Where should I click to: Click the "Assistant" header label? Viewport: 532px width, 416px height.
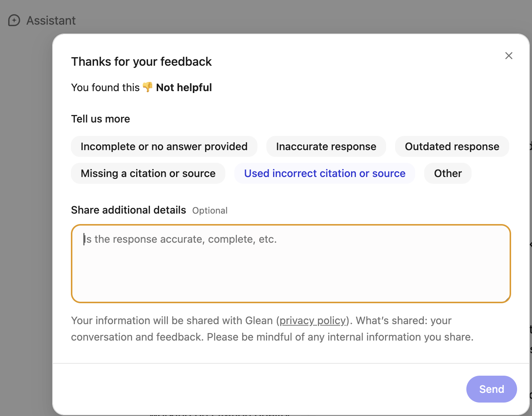pyautogui.click(x=51, y=21)
